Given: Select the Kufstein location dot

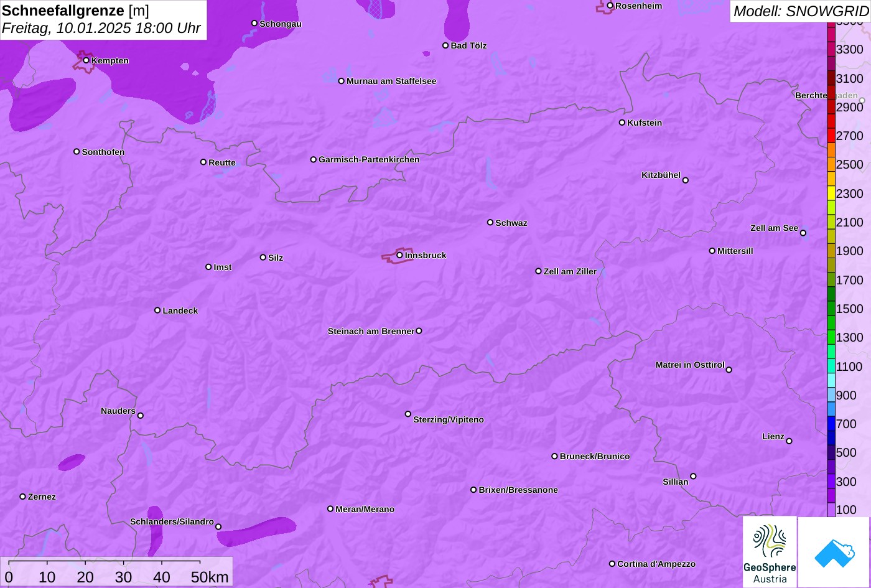Looking at the screenshot, I should 622,123.
